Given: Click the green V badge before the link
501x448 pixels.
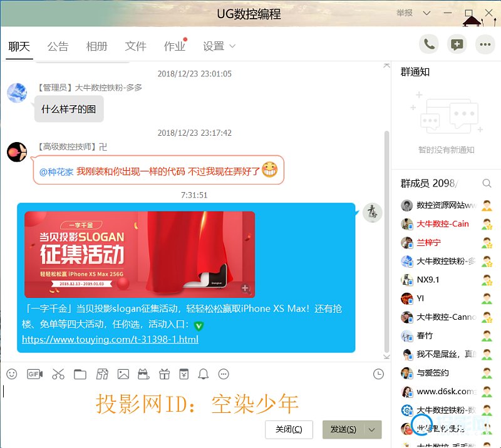Looking at the screenshot, I should click(x=199, y=326).
